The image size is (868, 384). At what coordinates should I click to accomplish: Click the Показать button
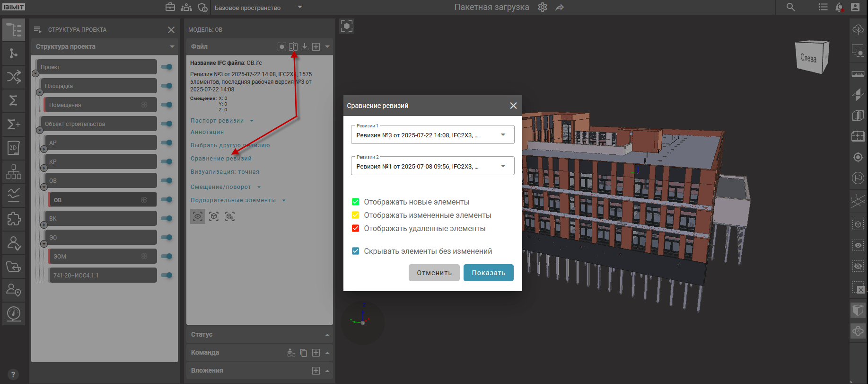tap(489, 273)
